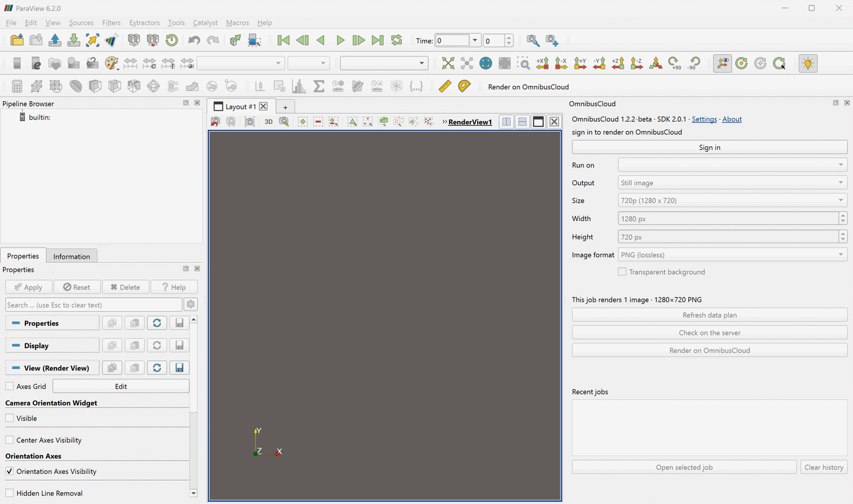
Task: Open the Filters menu
Action: tap(111, 22)
